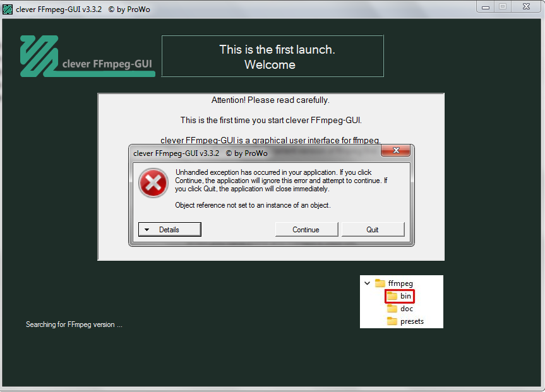Viewport: 545px width, 392px height.
Task: Click the 'Unhandled exception has occurred' message text
Action: 281,181
